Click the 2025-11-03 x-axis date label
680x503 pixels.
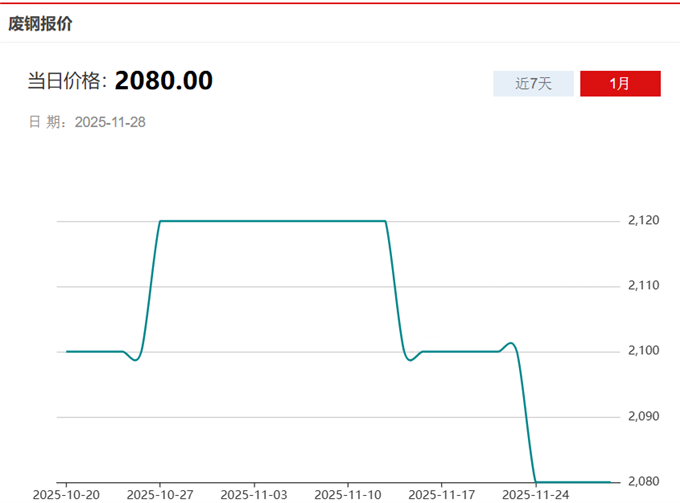(x=253, y=494)
